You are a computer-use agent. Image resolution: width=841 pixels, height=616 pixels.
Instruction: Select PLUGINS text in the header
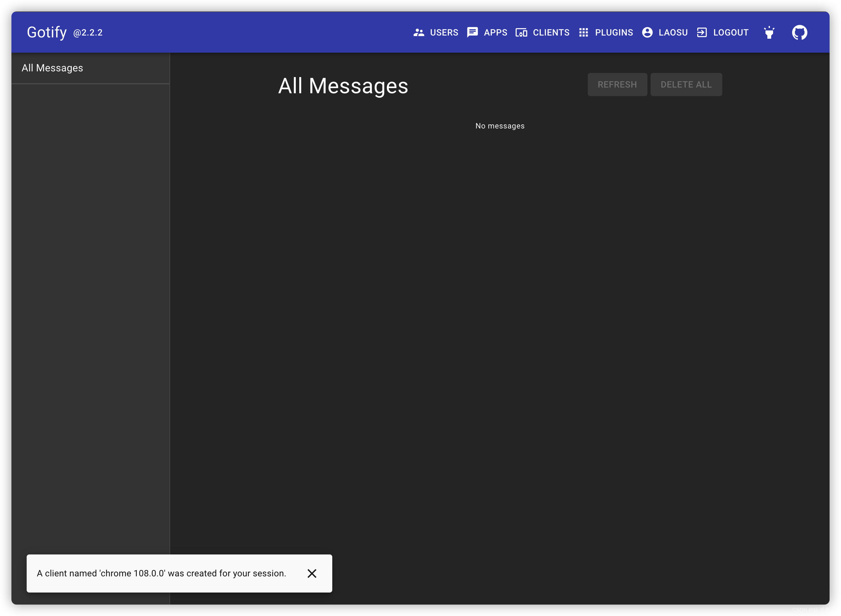(614, 32)
